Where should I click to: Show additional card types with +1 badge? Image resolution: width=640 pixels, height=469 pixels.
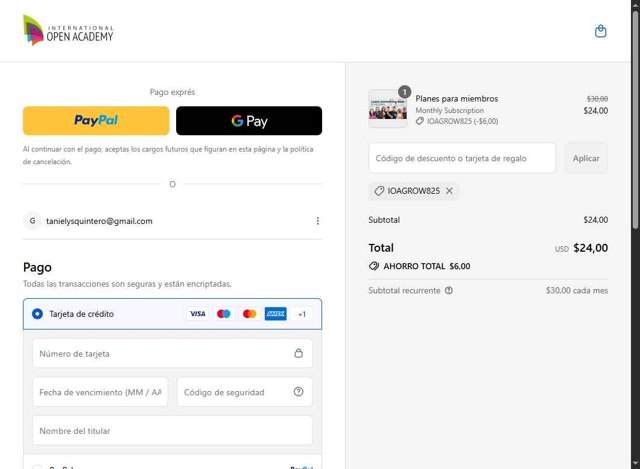(302, 314)
